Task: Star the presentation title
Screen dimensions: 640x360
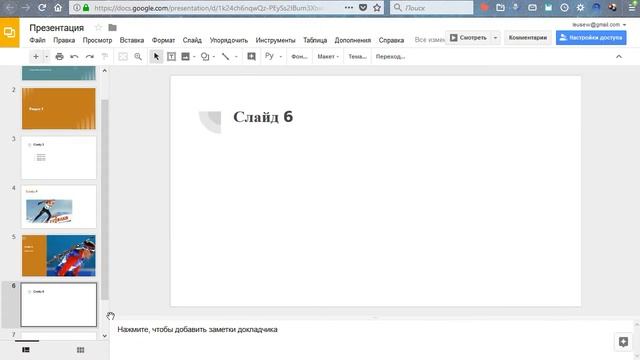Action: pyautogui.click(x=98, y=27)
